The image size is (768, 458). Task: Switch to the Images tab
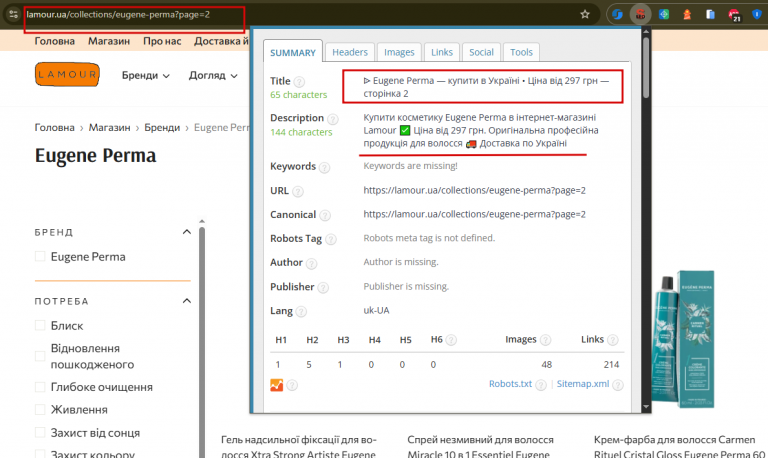coord(399,52)
